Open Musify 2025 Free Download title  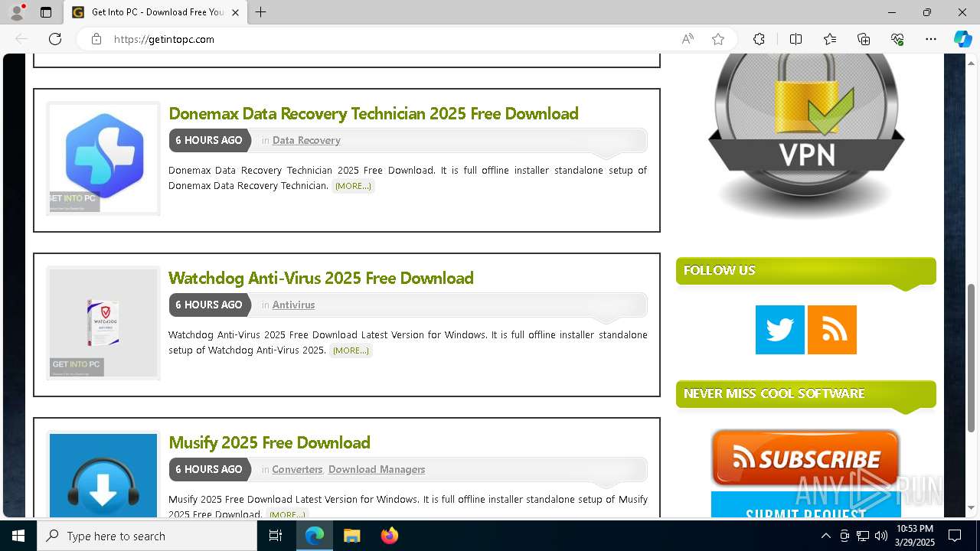pos(269,442)
